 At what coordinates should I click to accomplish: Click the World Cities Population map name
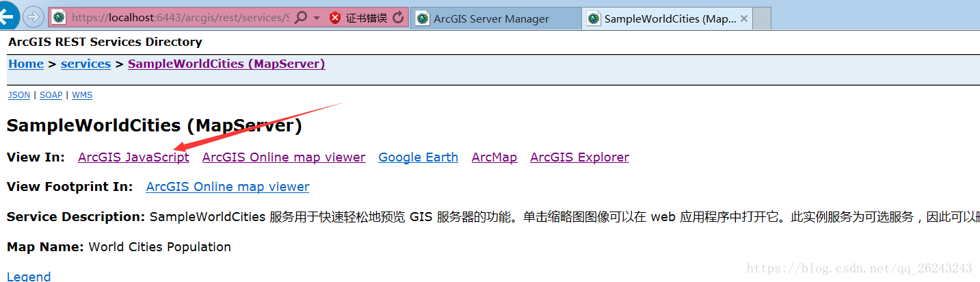point(160,247)
